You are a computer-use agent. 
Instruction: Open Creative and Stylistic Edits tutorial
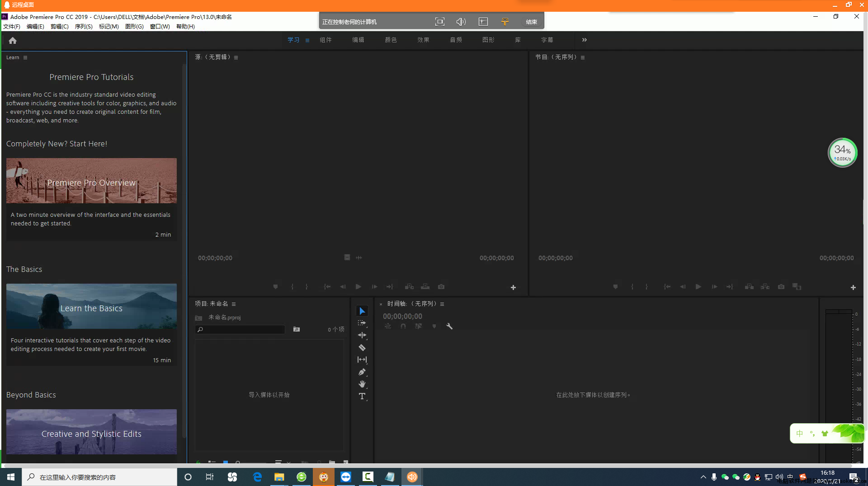(x=91, y=432)
